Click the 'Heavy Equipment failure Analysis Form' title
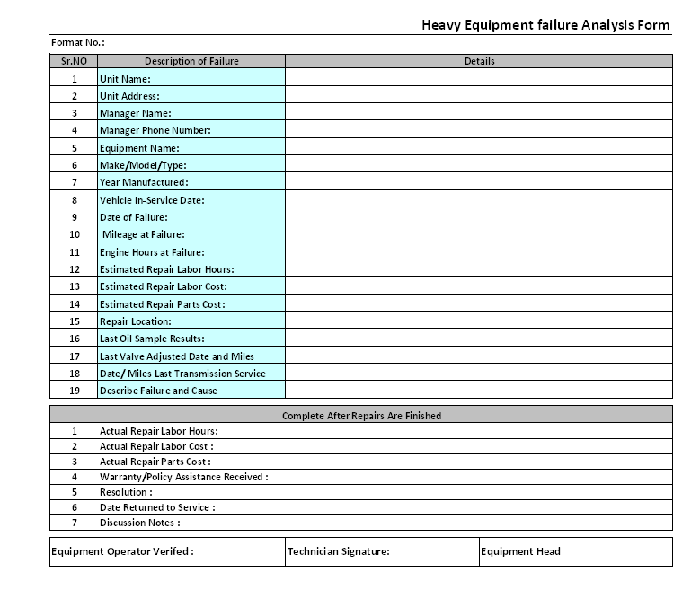Screen dimensions: 700x598 [545, 24]
